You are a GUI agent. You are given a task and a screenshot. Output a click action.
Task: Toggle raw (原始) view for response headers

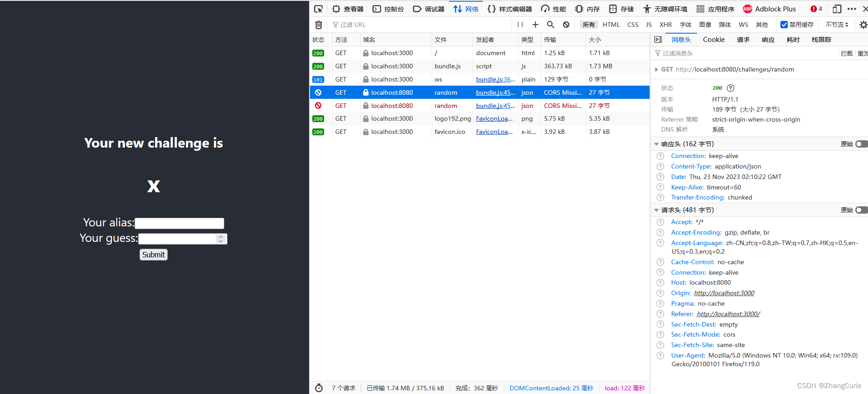pyautogui.click(x=861, y=144)
